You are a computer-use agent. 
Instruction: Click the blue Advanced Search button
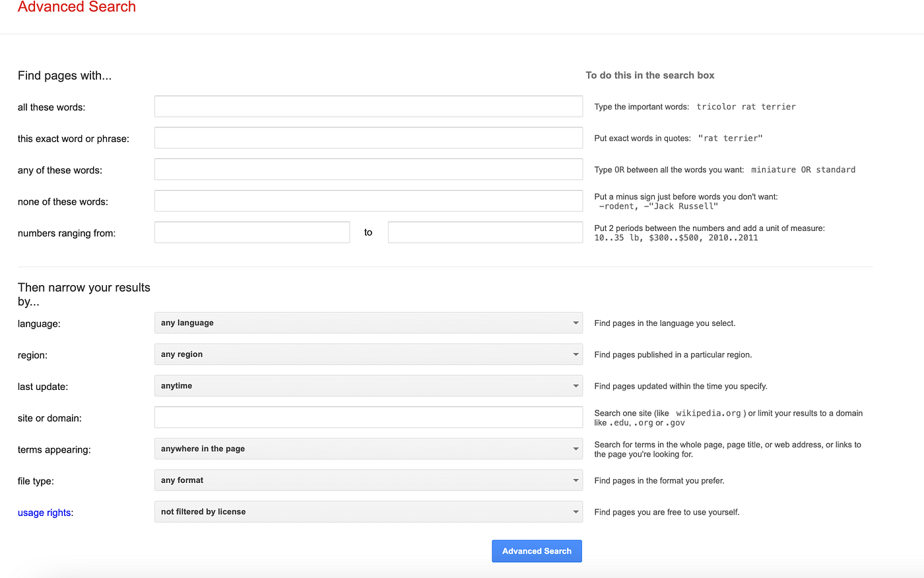[x=537, y=551]
